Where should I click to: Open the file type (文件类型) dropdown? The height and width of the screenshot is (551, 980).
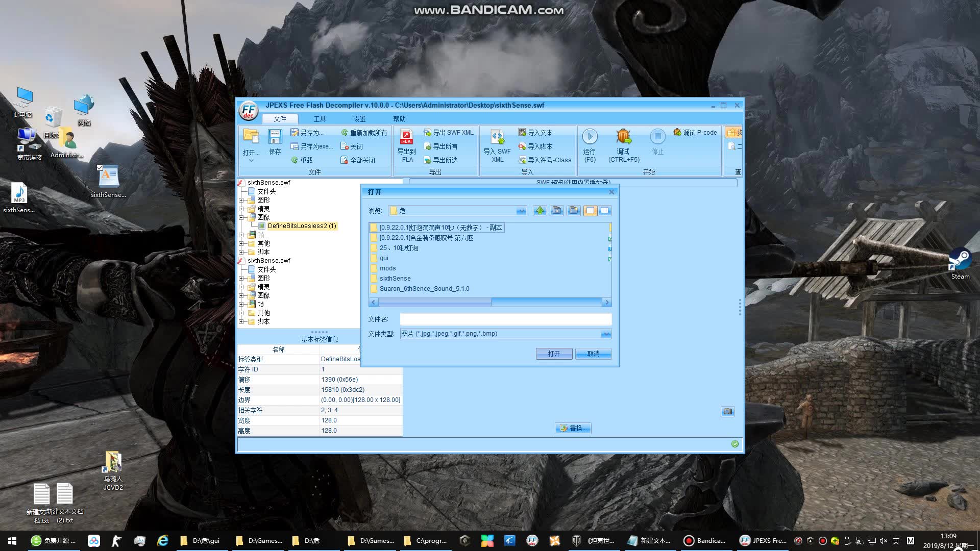point(606,334)
